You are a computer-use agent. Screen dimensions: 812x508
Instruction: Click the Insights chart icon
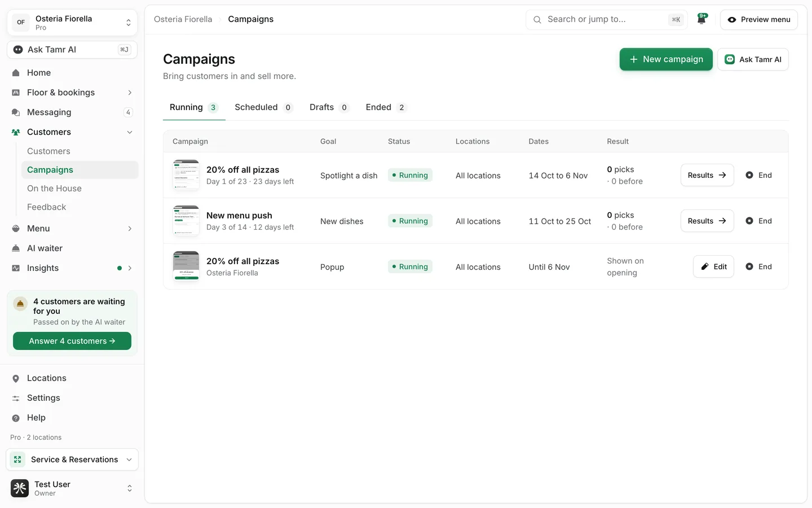(16, 268)
